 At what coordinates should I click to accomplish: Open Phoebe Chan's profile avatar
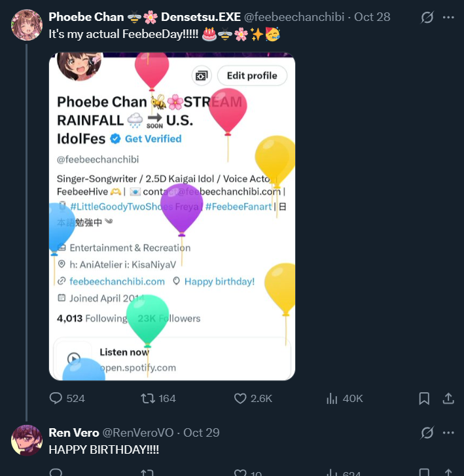pyautogui.click(x=27, y=26)
